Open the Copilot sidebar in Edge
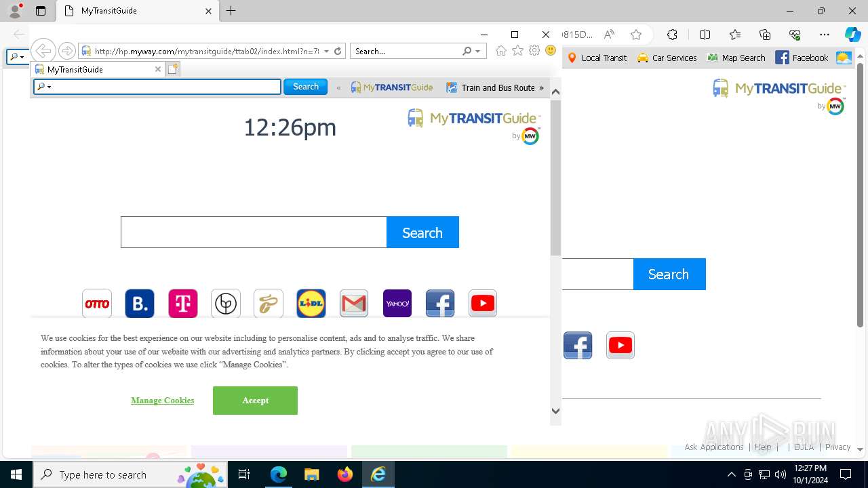The width and height of the screenshot is (868, 488). point(852,35)
